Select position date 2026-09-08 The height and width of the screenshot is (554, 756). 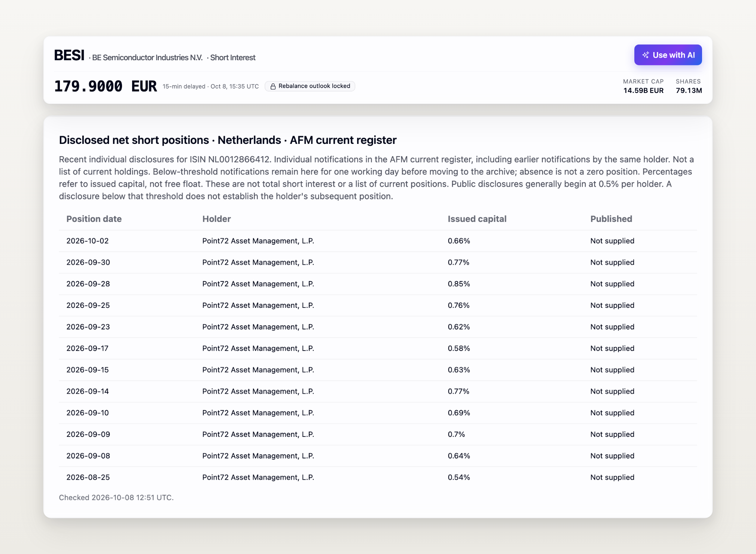88,456
